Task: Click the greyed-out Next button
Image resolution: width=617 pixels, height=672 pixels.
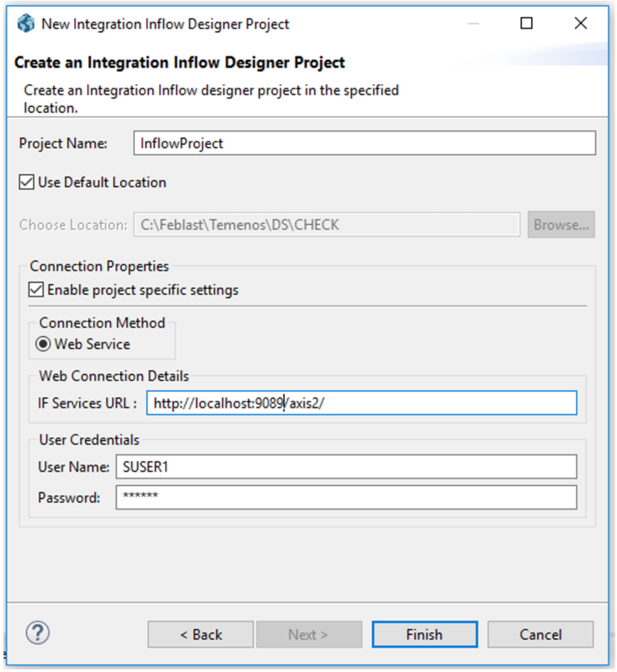Action: tap(309, 634)
